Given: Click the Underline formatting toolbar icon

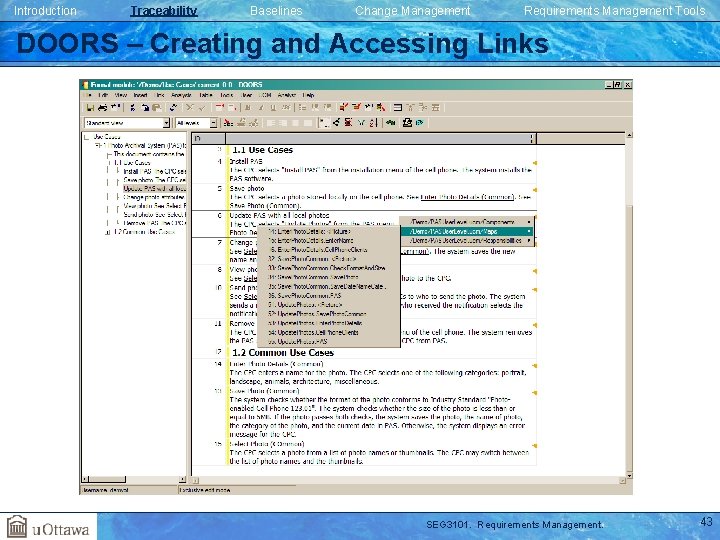Looking at the screenshot, I should tap(273, 107).
